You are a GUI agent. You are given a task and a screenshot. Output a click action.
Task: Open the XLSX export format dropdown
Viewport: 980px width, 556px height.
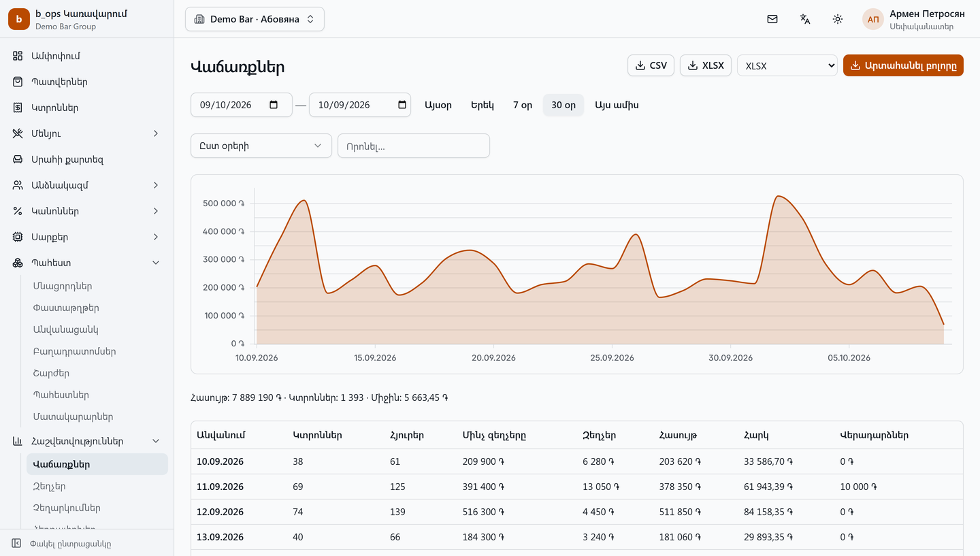click(787, 65)
